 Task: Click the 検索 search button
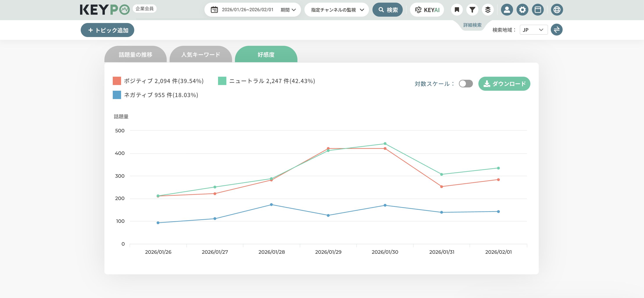click(388, 10)
